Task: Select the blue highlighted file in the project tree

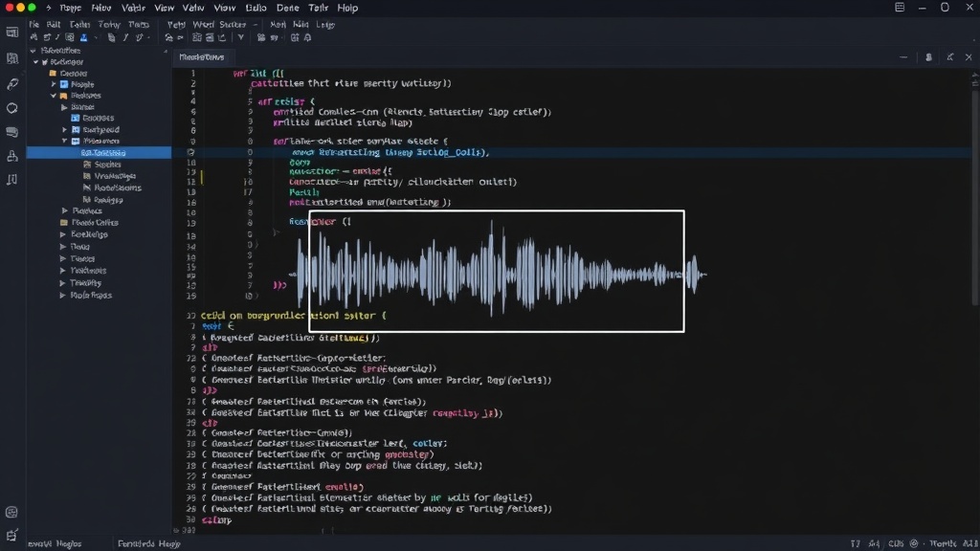Action: pos(99,152)
